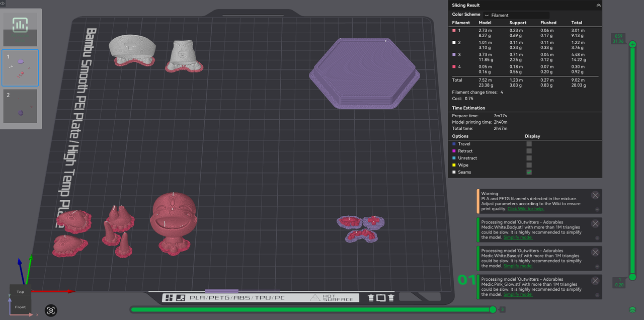The image size is (644, 320).
Task: Click the horizontal move slider handle
Action: pyautogui.click(x=493, y=309)
